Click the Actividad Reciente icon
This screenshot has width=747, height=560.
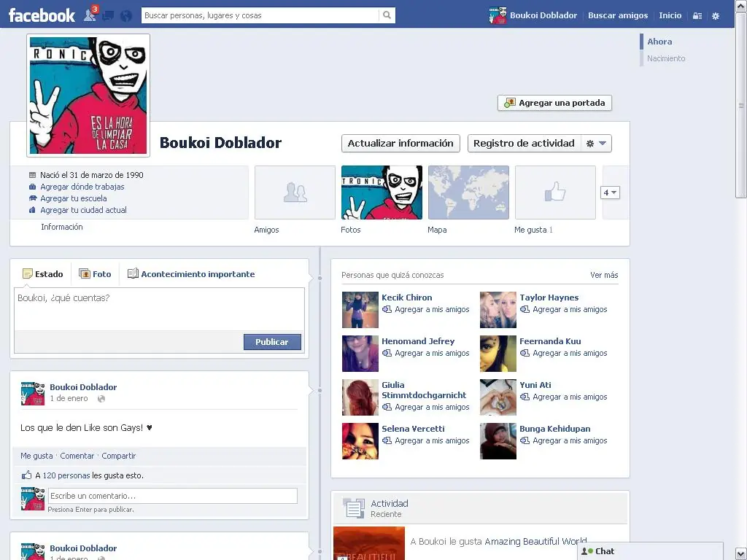pyautogui.click(x=354, y=508)
